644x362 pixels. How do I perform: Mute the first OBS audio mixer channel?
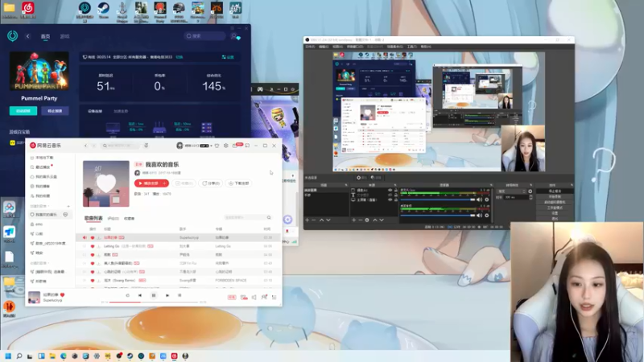point(479,200)
